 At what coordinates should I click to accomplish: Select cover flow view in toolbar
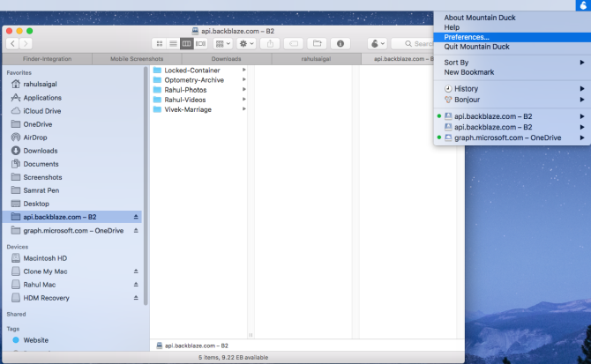pos(200,42)
